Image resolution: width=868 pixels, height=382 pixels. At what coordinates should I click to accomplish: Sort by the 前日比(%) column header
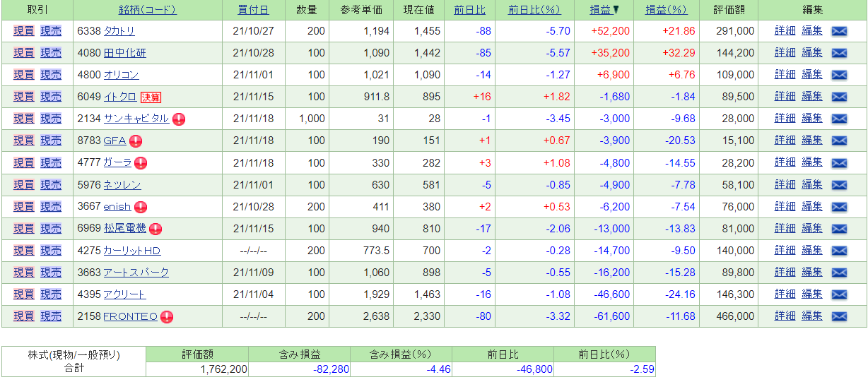[x=534, y=10]
